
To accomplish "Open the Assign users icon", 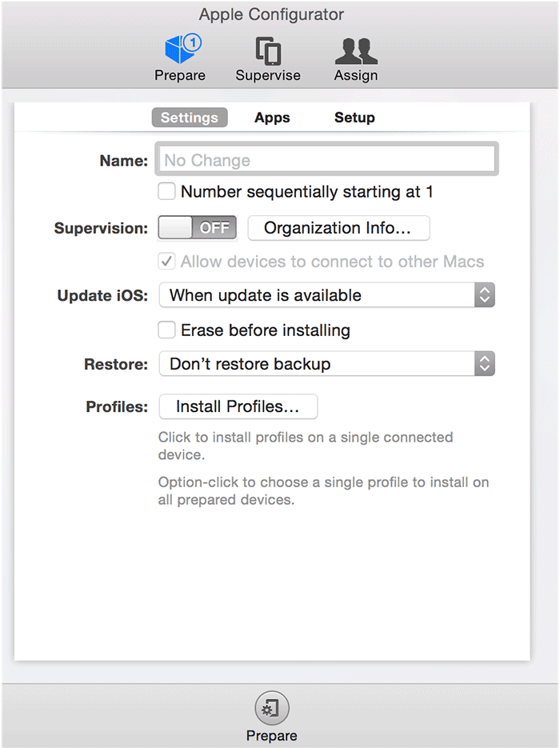I will click(356, 51).
